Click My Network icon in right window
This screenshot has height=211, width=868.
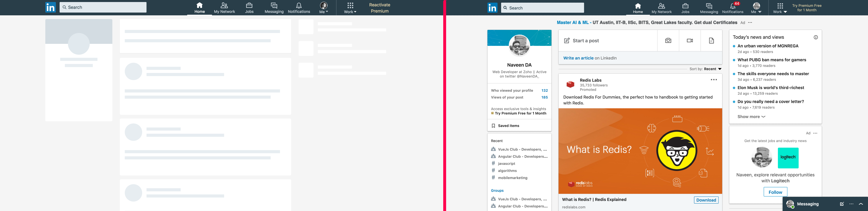coord(661,6)
